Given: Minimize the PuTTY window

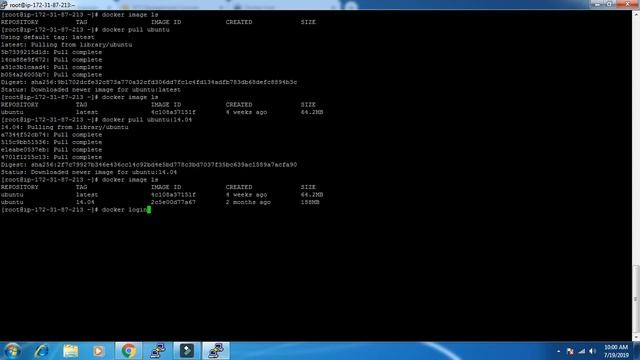Looking at the screenshot, I should tap(598, 4).
